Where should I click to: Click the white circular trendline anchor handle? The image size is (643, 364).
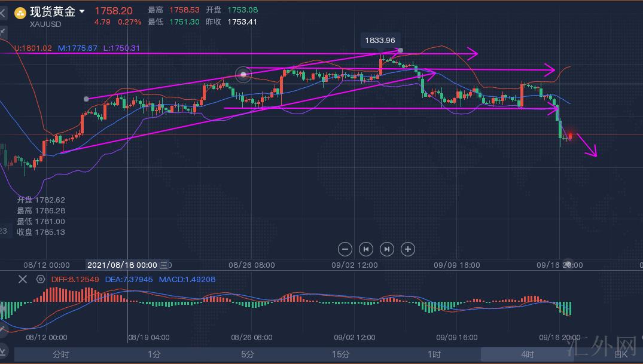click(x=243, y=74)
